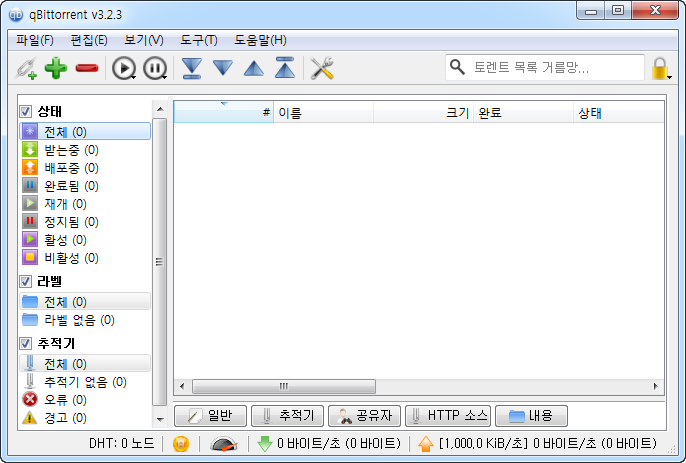Switch to the 공유자 tab
Image resolution: width=686 pixels, height=463 pixels.
click(364, 415)
